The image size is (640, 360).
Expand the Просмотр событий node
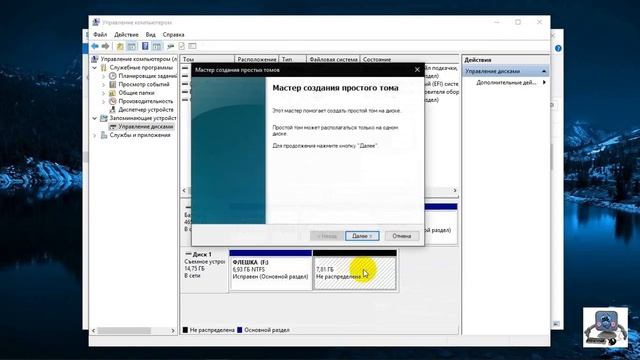(103, 84)
